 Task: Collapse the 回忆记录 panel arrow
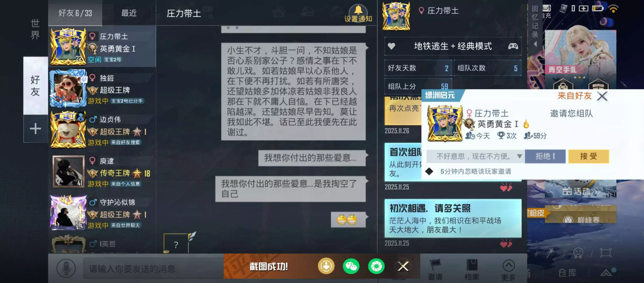pos(535,44)
